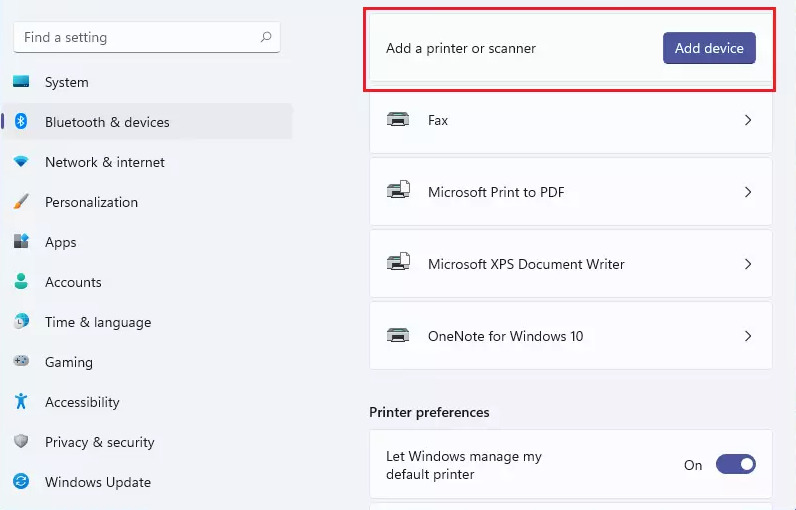Open Microsoft Print to PDF chevron
The image size is (796, 510).
[748, 192]
